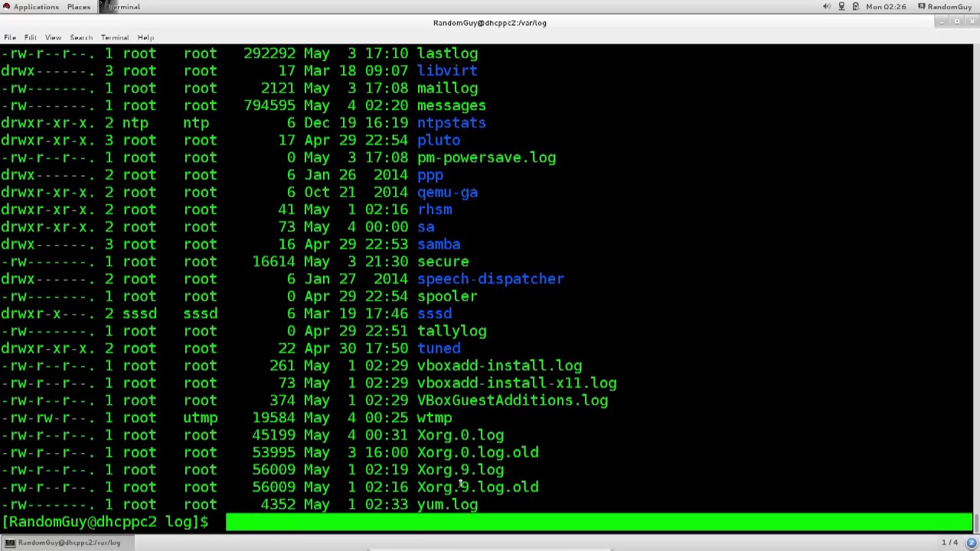Image resolution: width=980 pixels, height=551 pixels.
Task: Click the volume speaker icon
Action: pos(827,7)
